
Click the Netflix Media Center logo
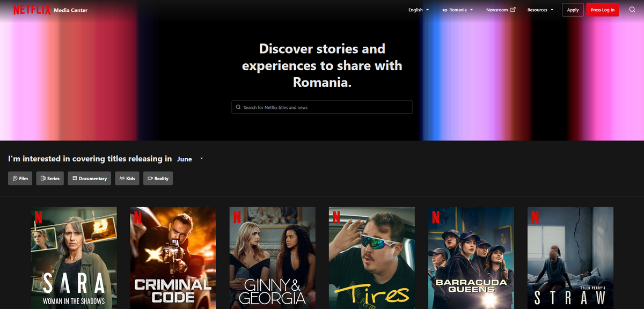[50, 10]
